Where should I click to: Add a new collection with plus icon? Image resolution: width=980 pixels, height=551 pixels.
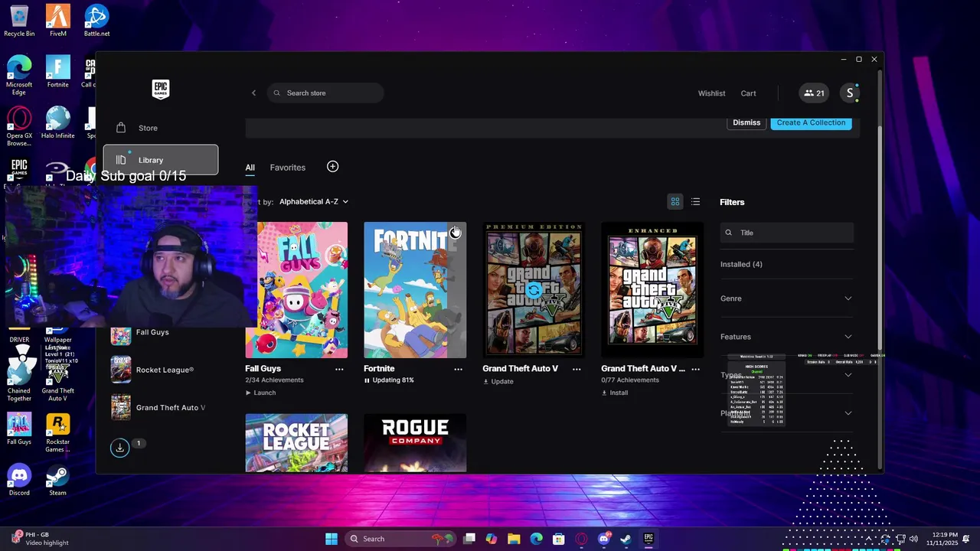(332, 167)
